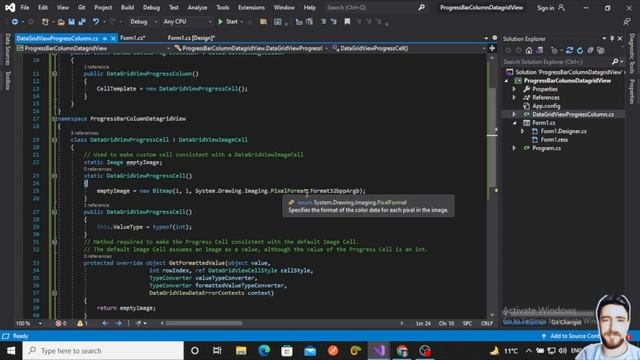Image resolution: width=640 pixels, height=360 pixels.
Task: Open the Visual Studio taskbar icon
Action: pyautogui.click(x=379, y=351)
